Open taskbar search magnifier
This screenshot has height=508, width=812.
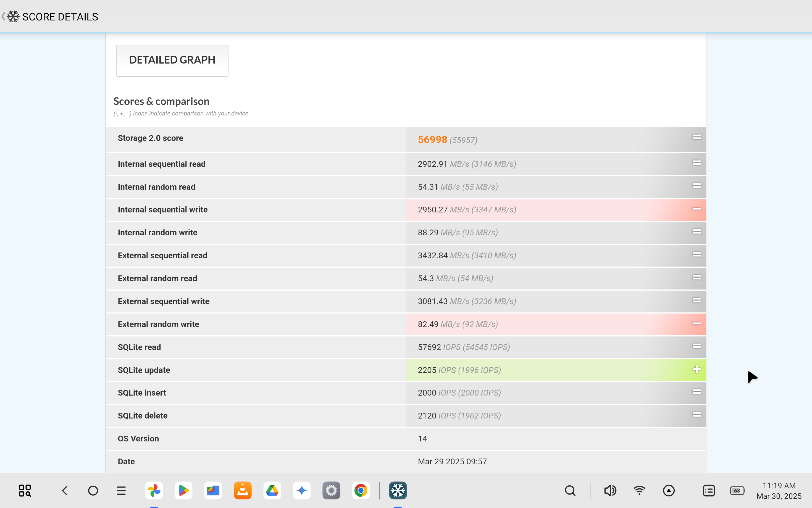coord(570,491)
